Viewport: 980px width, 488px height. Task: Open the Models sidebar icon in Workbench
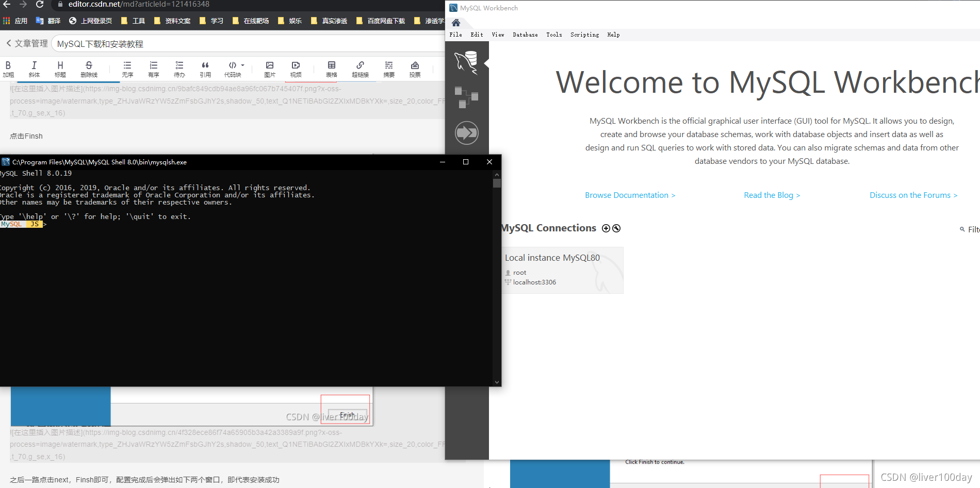(466, 97)
